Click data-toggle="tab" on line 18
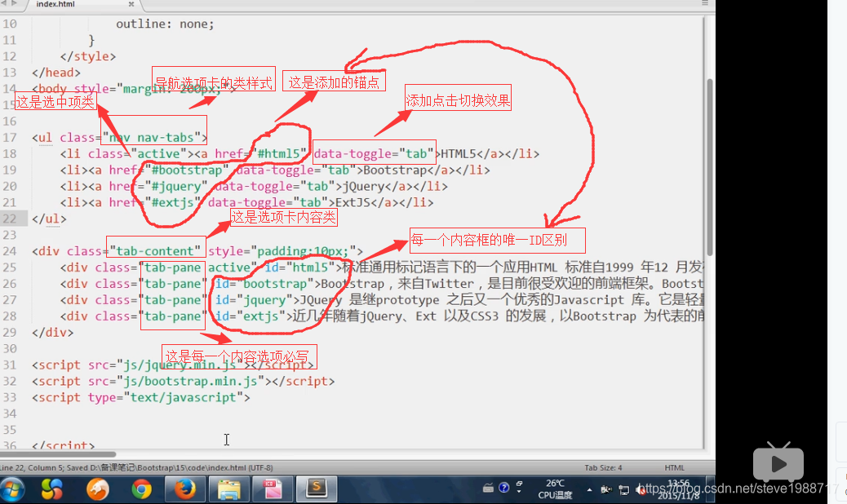This screenshot has width=847, height=504. point(374,154)
